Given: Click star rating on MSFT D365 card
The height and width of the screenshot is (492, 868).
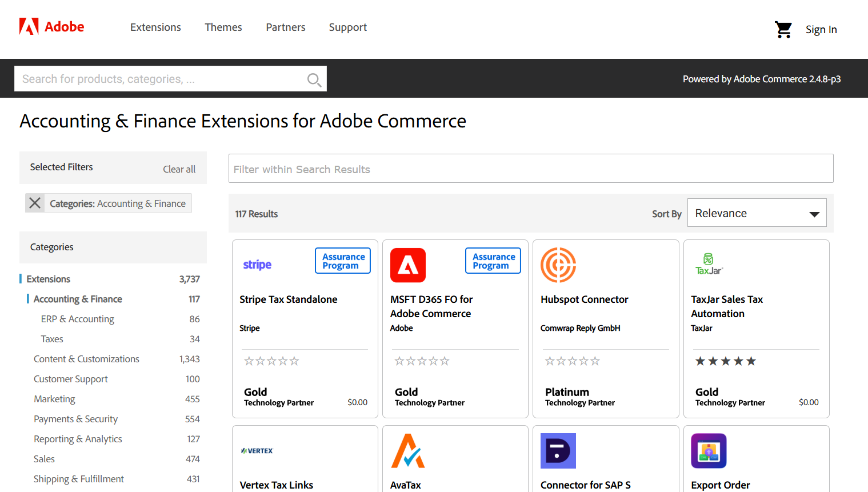Looking at the screenshot, I should click(x=422, y=361).
